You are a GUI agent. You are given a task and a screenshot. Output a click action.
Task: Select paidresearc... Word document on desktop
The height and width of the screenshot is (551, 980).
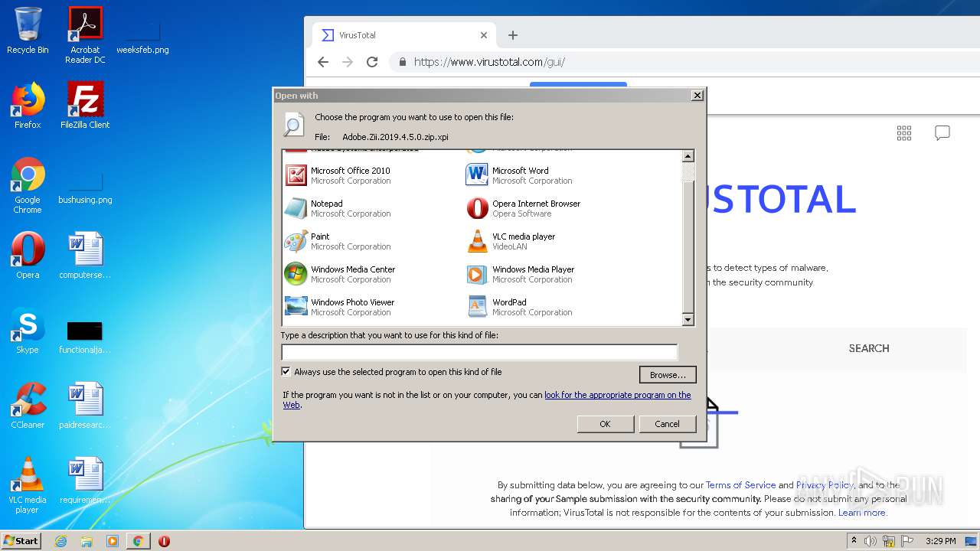(x=85, y=406)
